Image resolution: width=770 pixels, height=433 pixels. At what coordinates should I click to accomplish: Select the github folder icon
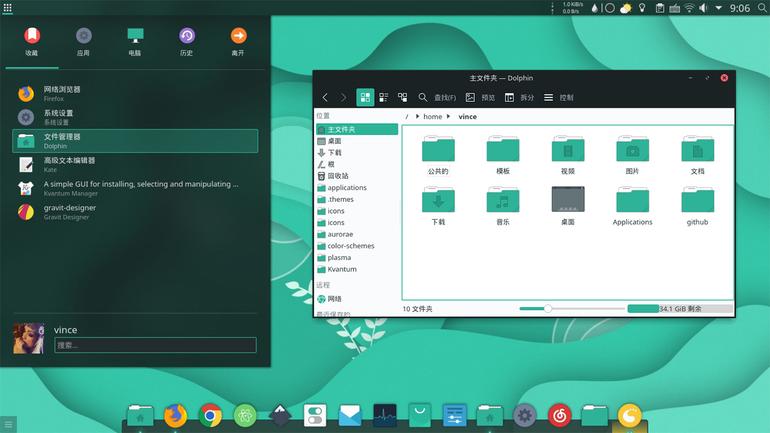point(697,199)
